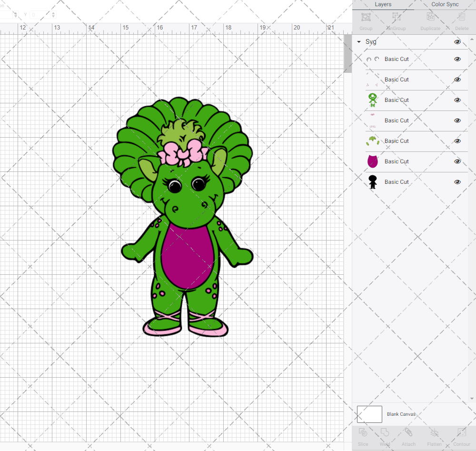Click the Y position input field

(x=40, y=15)
